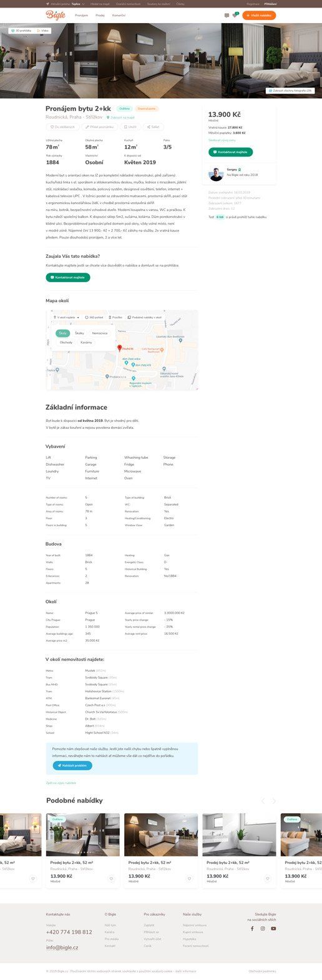Screen dimensions: 322x980
Task: Call phone number +420 774 198 812
Action: click(x=69, y=932)
